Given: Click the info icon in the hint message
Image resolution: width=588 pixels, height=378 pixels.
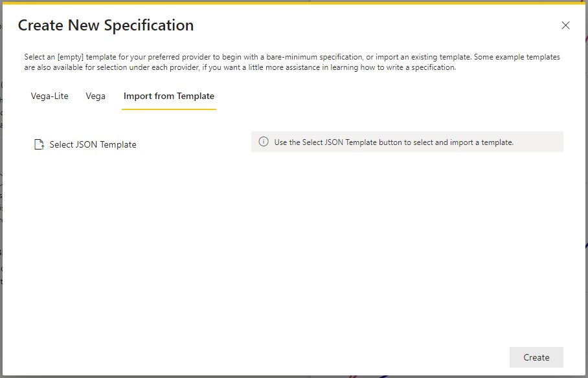Looking at the screenshot, I should coord(264,142).
